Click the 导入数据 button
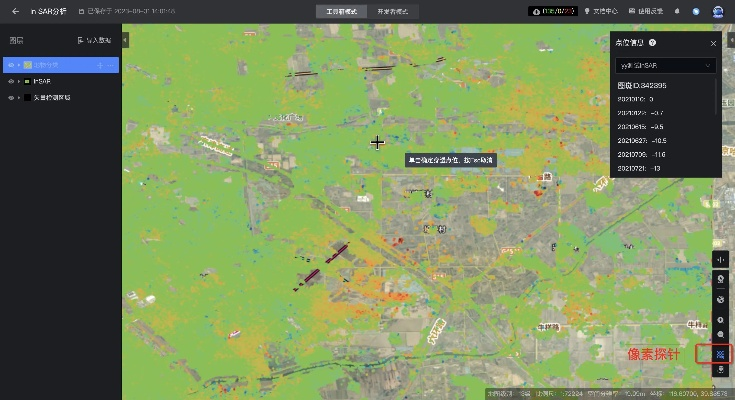Viewport: 735px width, 400px height. pos(95,40)
